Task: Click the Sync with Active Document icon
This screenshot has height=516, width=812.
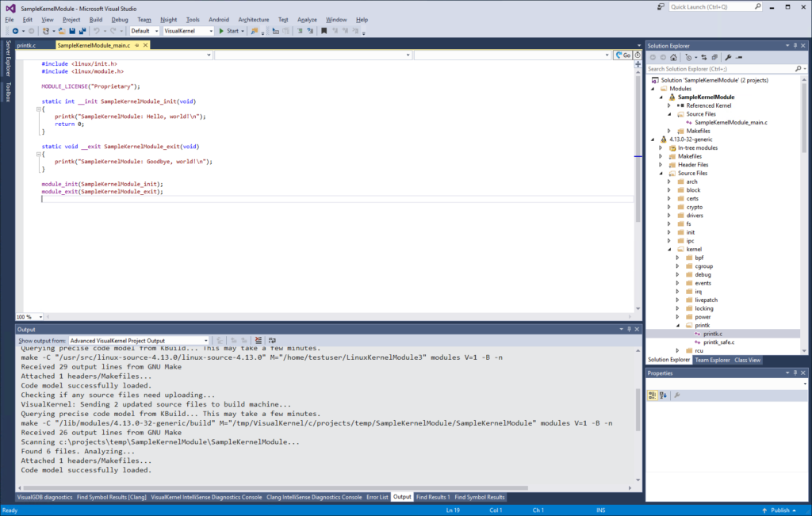Action: pyautogui.click(x=704, y=57)
